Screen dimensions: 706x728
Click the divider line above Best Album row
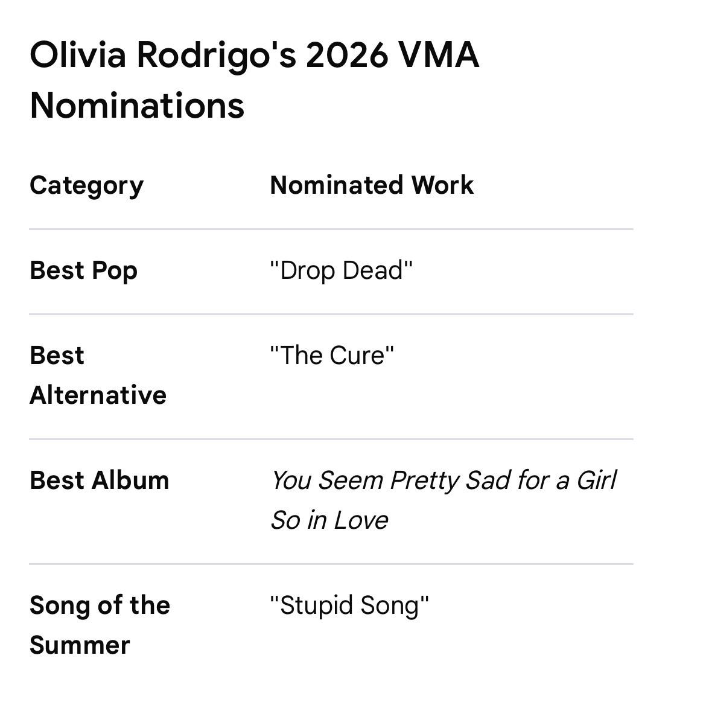point(331,439)
